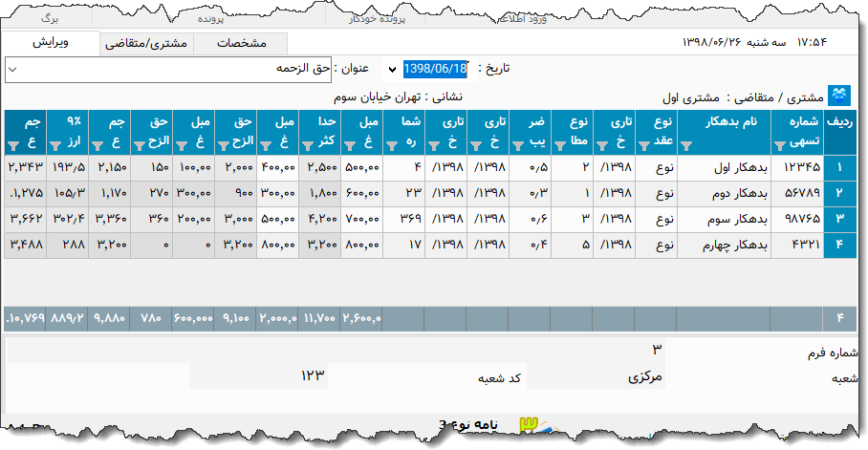Click footer total ۱۱,۷۰۰

tap(319, 319)
